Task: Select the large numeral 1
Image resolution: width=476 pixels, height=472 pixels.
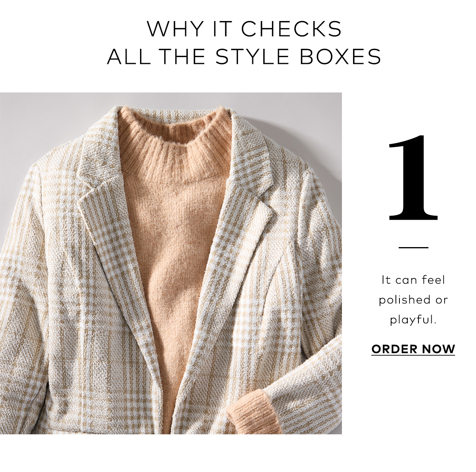Action: point(413,178)
